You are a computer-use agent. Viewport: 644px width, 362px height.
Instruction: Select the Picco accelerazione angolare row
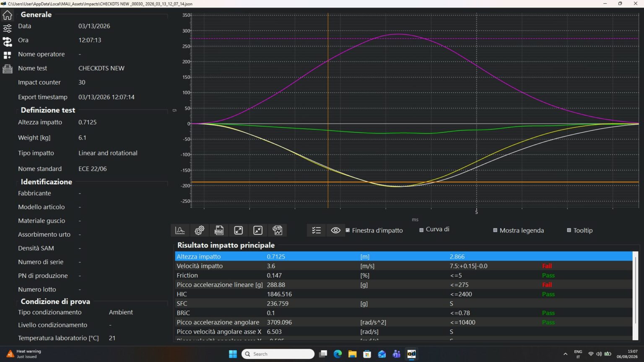[404, 322]
